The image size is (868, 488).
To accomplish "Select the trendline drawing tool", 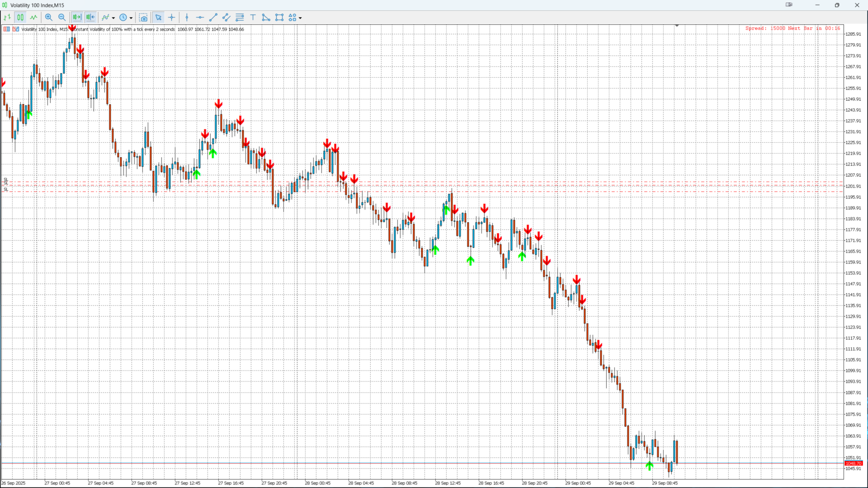I will coord(213,18).
